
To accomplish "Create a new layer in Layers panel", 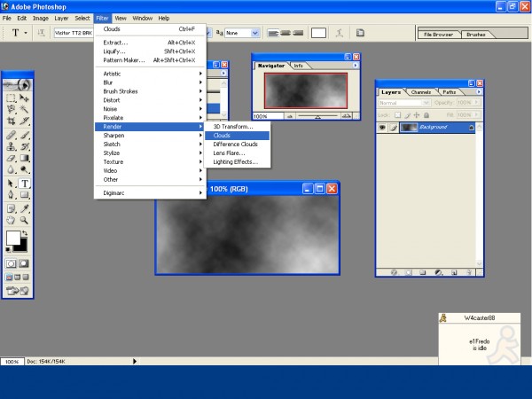I will (454, 272).
